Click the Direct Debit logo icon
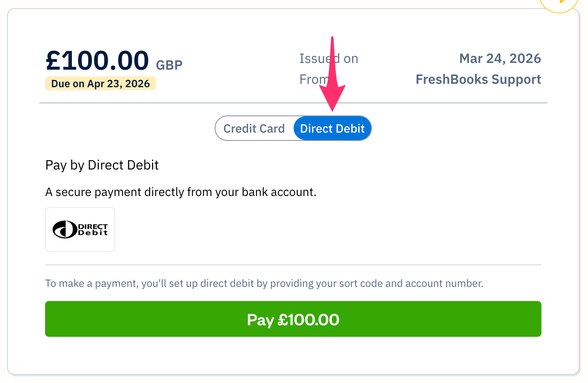Screen dimensions: 588x383 coord(80,229)
